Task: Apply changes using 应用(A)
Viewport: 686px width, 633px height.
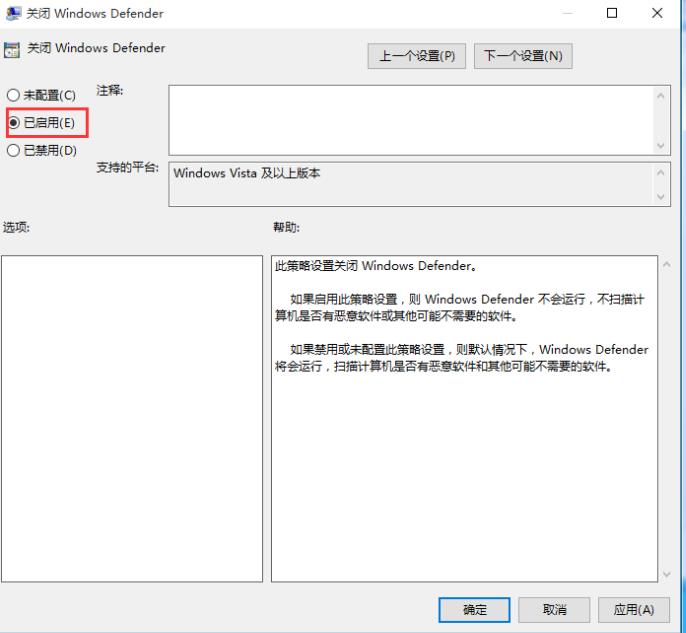Action: click(x=634, y=610)
